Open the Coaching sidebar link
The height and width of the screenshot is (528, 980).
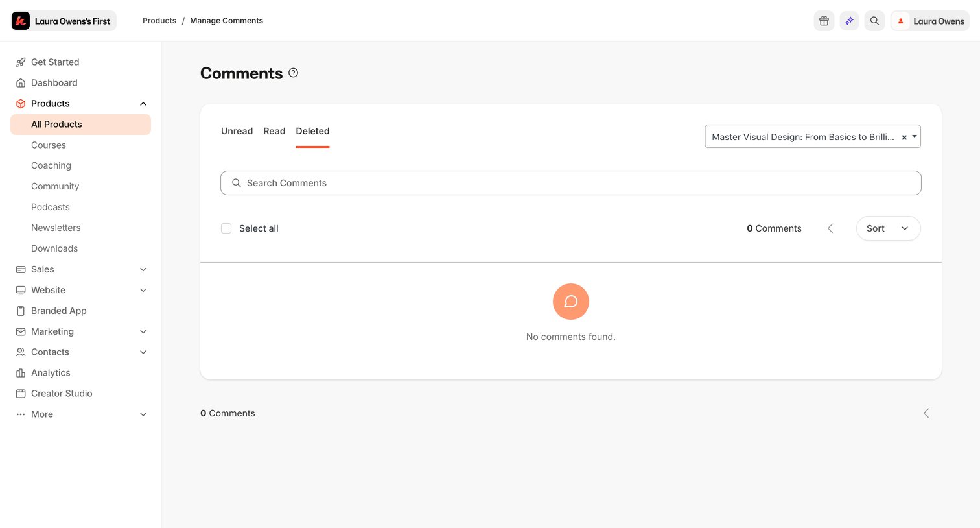[51, 166]
